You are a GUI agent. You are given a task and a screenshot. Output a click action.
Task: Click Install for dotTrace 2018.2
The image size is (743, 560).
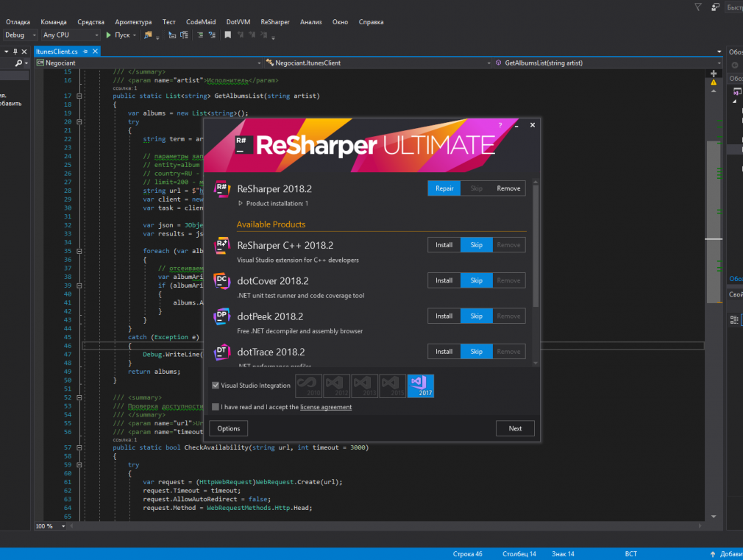tap(444, 352)
